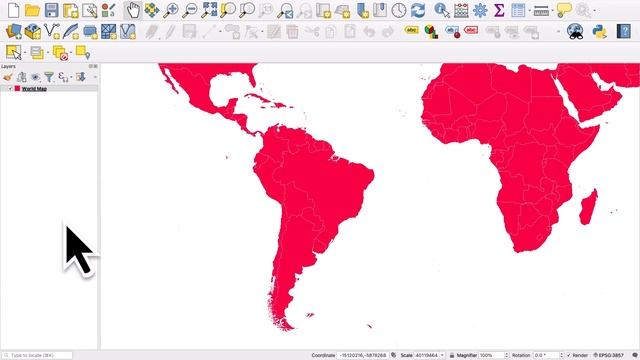Zoom to selection
640x360 pixels.
click(x=228, y=10)
